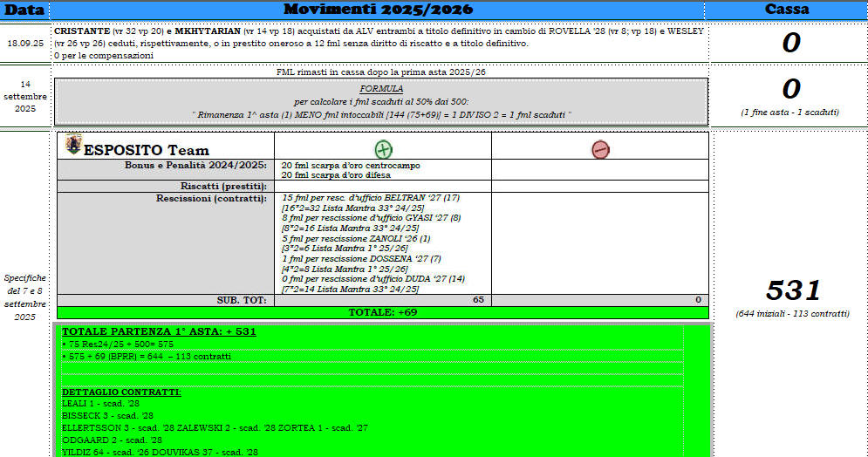Viewport: 868px width, 457px height.
Task: Click the ESPOSITO Team crest logo
Action: [x=73, y=145]
